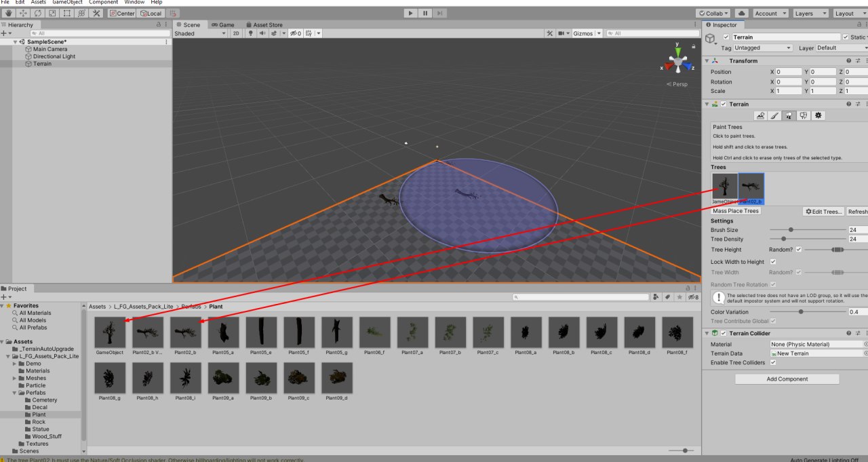Toggle 2D scene view mode

236,33
